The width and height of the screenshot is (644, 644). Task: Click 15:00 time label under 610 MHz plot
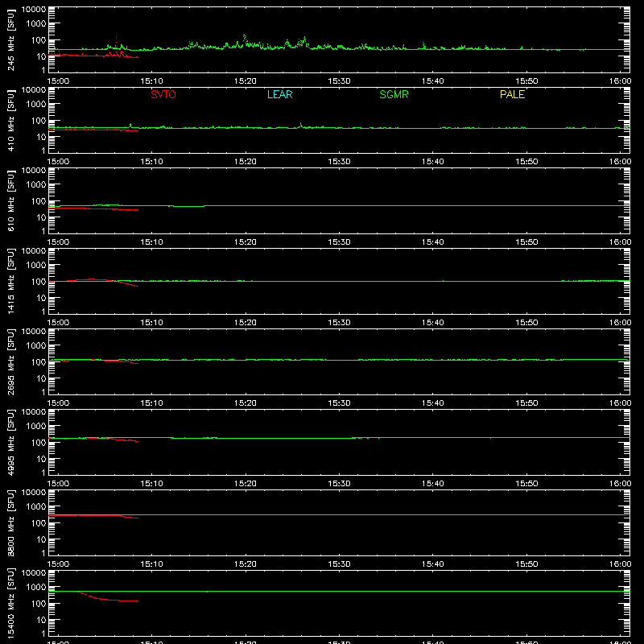(58, 242)
